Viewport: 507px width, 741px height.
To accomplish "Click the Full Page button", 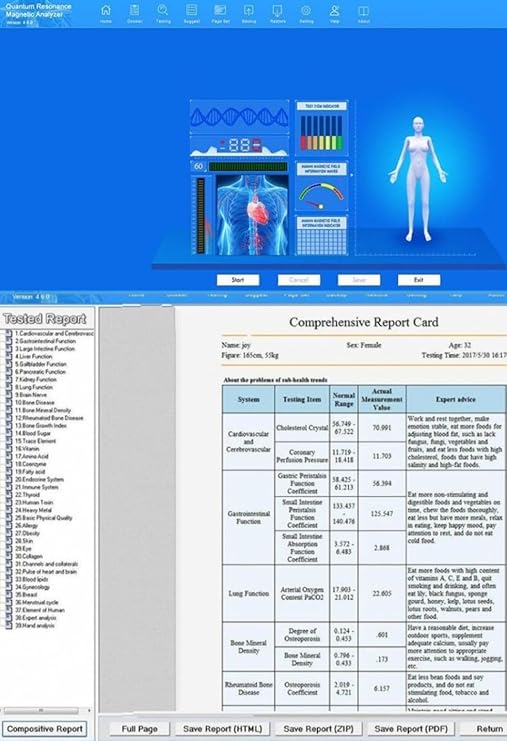I will [x=139, y=729].
